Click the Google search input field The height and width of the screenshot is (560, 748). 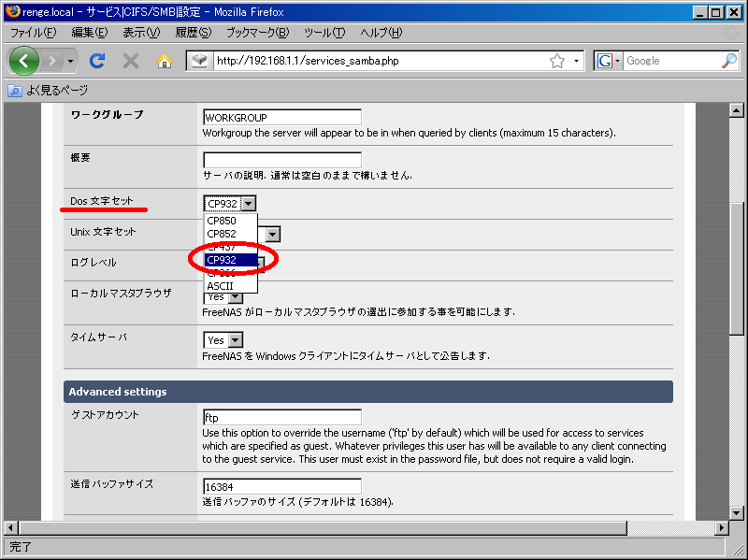(671, 61)
